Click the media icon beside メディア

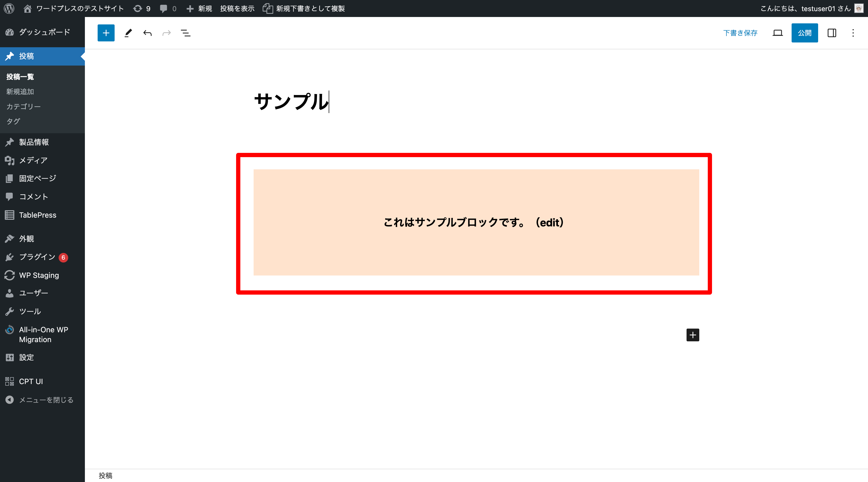click(10, 160)
